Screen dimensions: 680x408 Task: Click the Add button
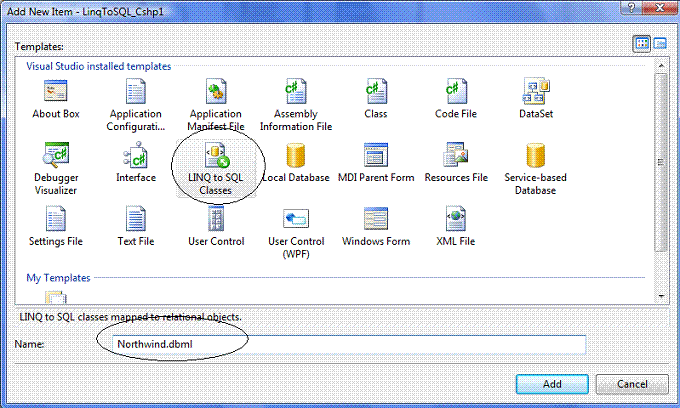click(x=552, y=384)
